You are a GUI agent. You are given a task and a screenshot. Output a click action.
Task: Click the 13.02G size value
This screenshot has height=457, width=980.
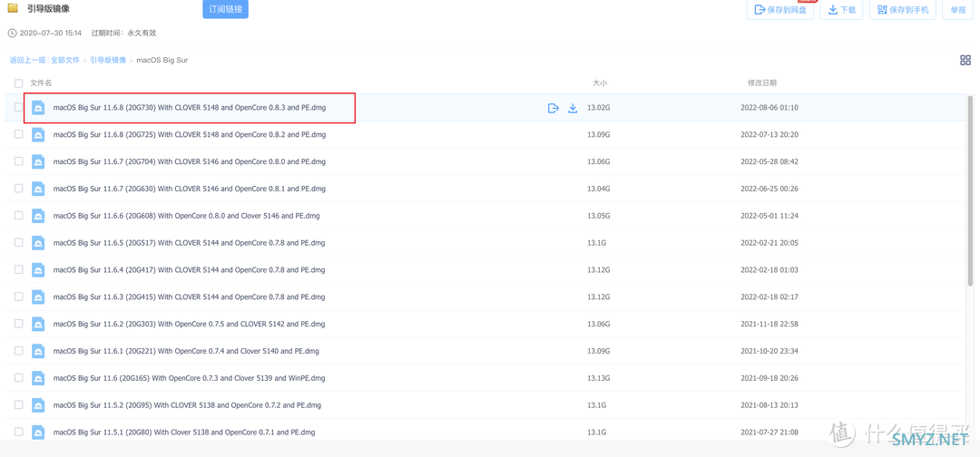coord(599,108)
